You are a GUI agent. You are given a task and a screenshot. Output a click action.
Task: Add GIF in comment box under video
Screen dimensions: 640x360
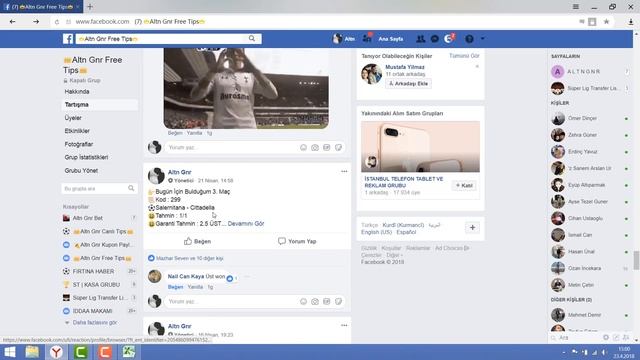(327, 147)
